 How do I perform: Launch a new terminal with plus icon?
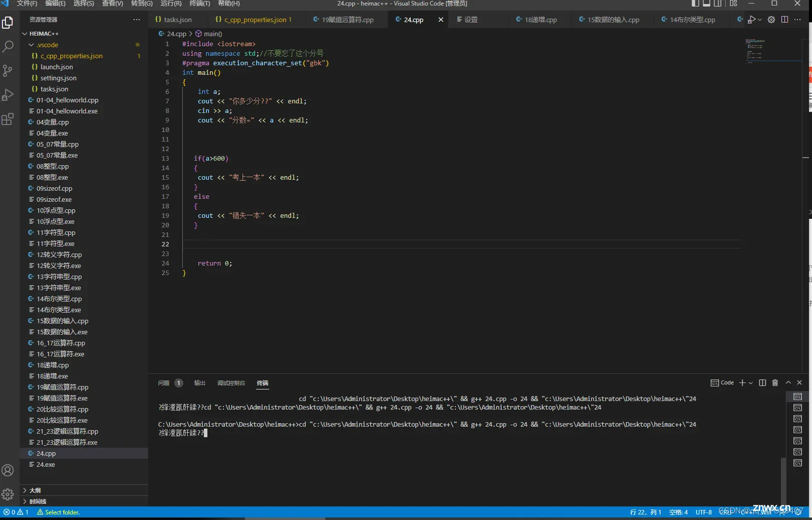click(x=742, y=382)
